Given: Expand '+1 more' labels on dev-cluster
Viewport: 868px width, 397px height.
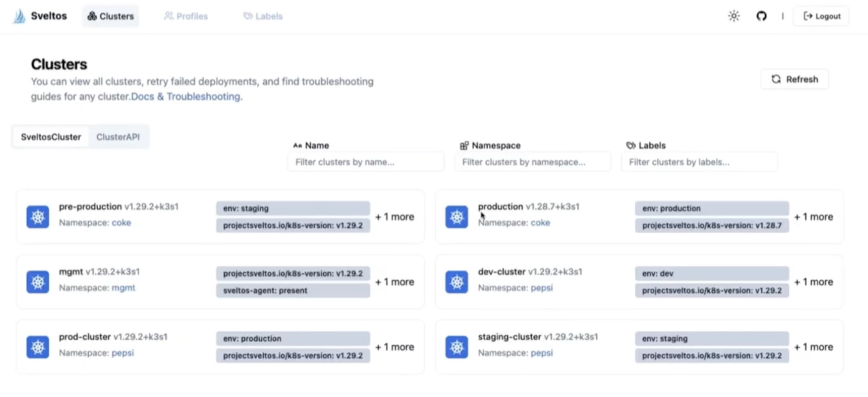Looking at the screenshot, I should 813,282.
